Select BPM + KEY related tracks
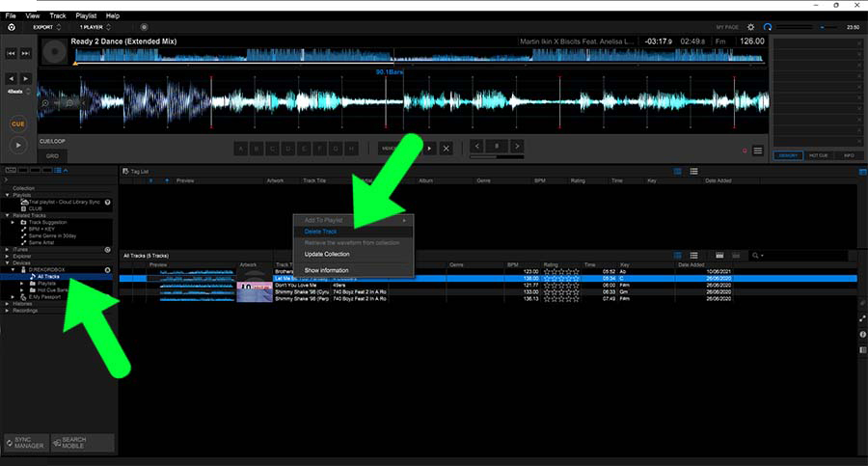 pyautogui.click(x=41, y=229)
